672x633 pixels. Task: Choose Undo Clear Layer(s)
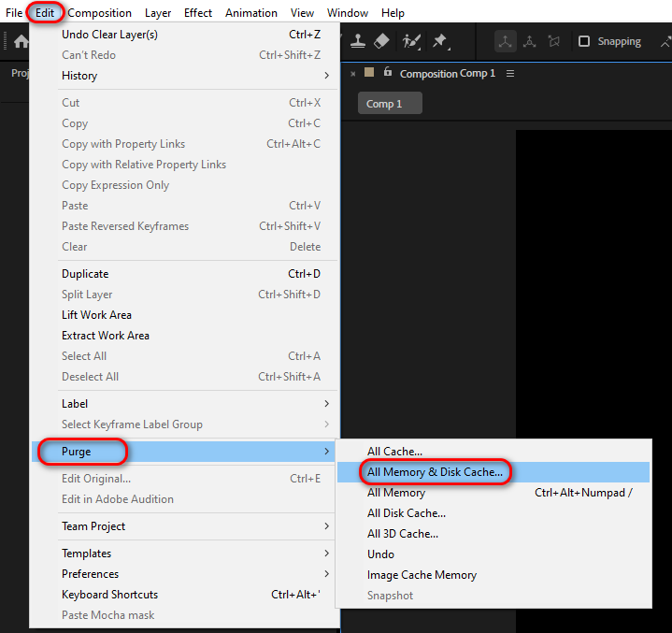(x=185, y=35)
